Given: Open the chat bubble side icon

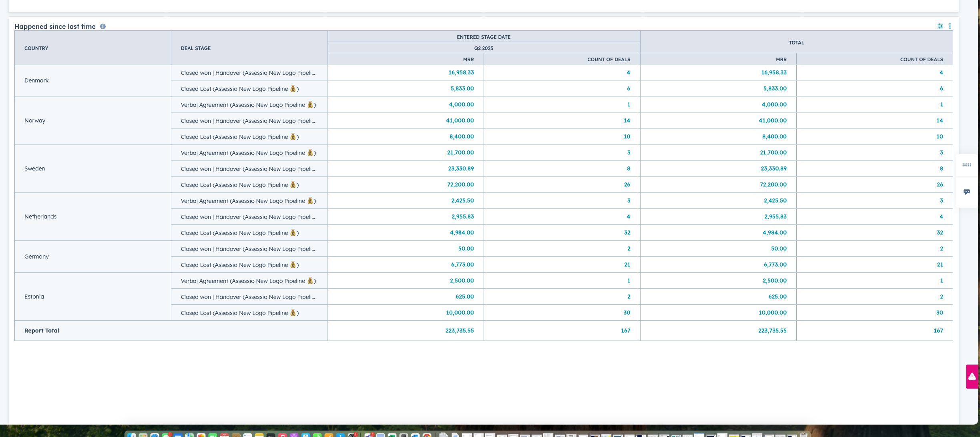Looking at the screenshot, I should pyautogui.click(x=966, y=192).
